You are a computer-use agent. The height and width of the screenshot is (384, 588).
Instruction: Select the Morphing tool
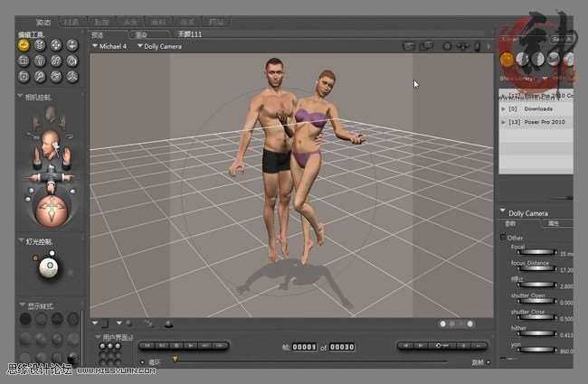(56, 77)
